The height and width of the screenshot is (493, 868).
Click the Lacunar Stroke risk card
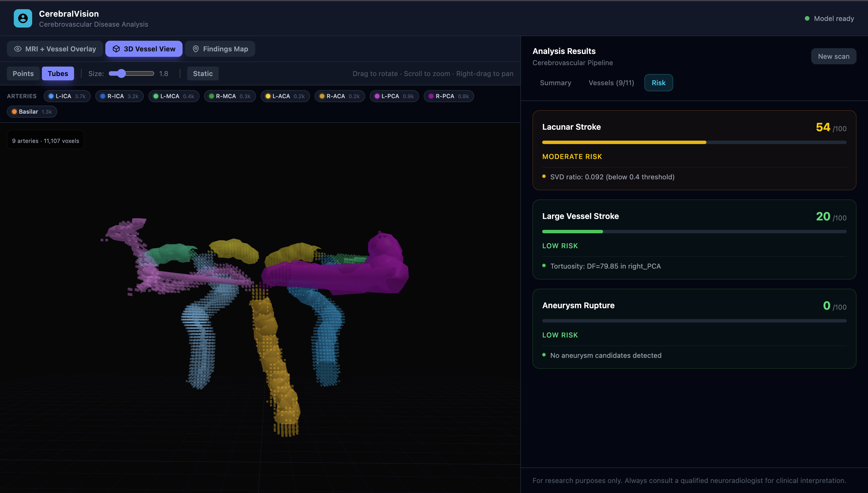(694, 150)
